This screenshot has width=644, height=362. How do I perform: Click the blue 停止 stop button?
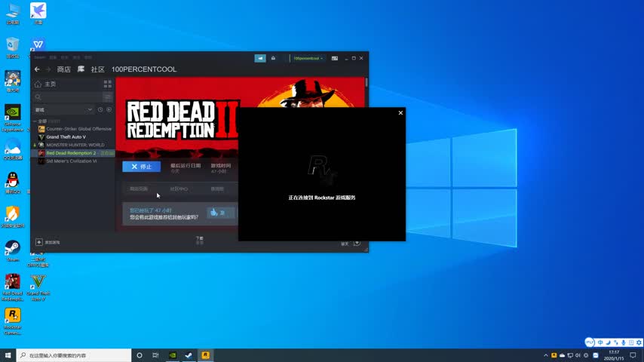[142, 167]
